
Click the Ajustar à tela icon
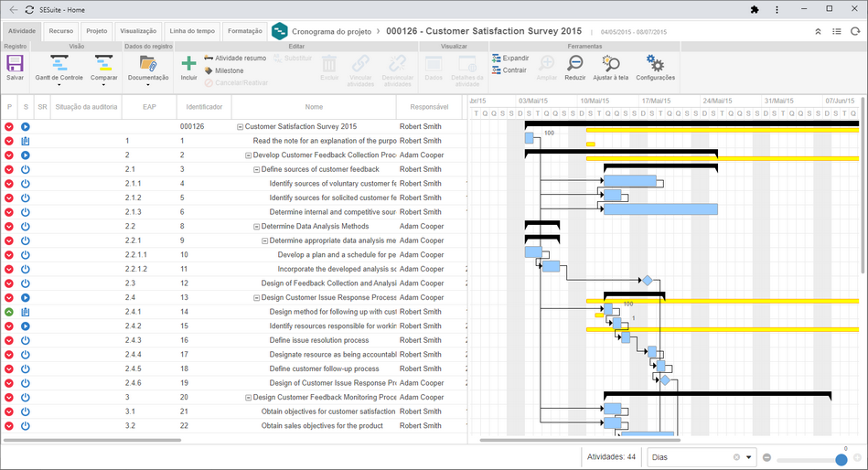click(611, 64)
